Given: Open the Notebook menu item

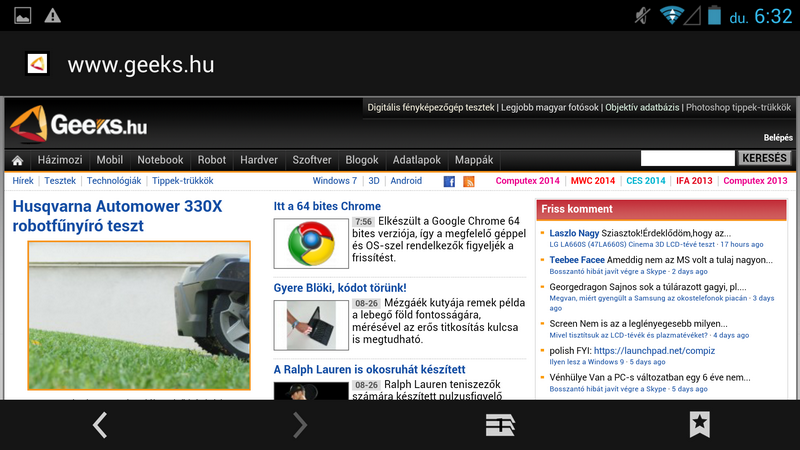Looking at the screenshot, I should (x=160, y=160).
